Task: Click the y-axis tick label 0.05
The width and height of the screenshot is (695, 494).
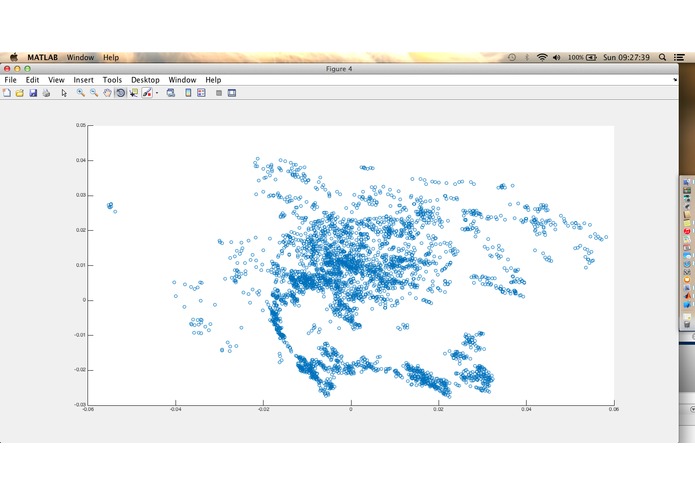Action: pos(81,125)
